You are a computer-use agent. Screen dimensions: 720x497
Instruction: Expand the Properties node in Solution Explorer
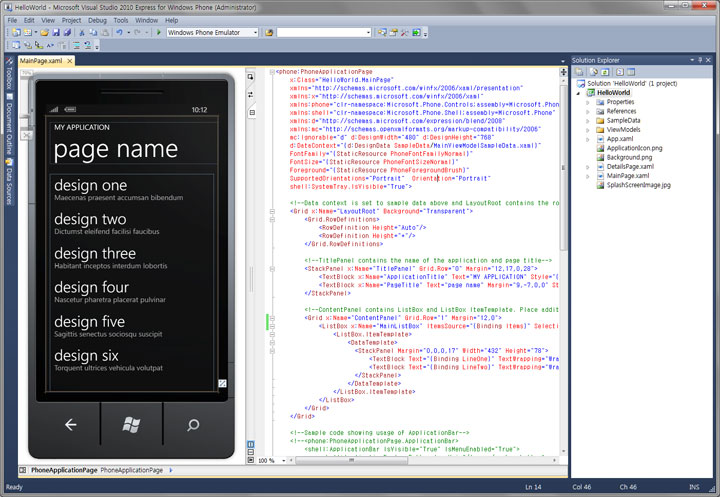pyautogui.click(x=590, y=102)
